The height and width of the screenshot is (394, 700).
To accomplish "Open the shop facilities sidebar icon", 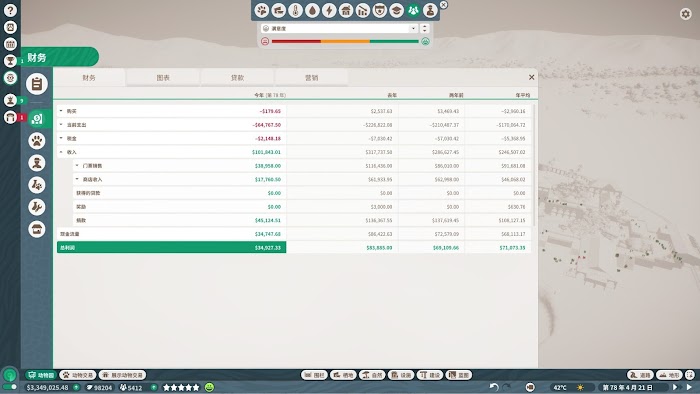I will pos(37,229).
